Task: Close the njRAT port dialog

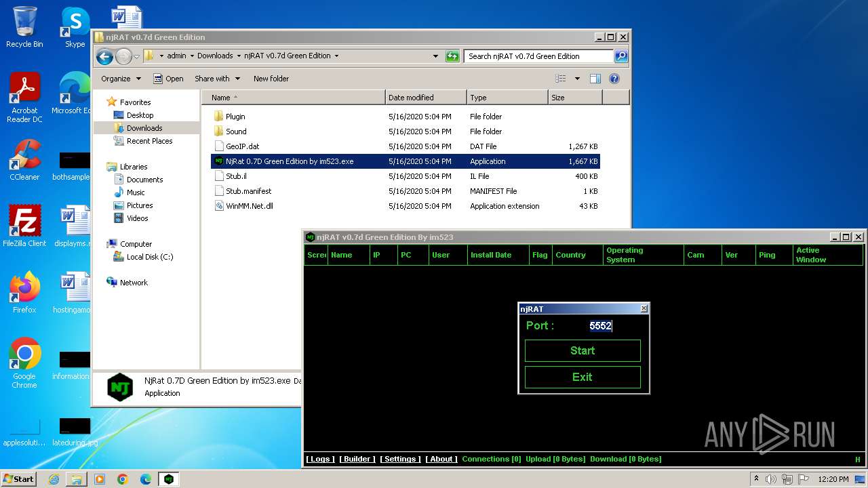Action: coord(644,309)
